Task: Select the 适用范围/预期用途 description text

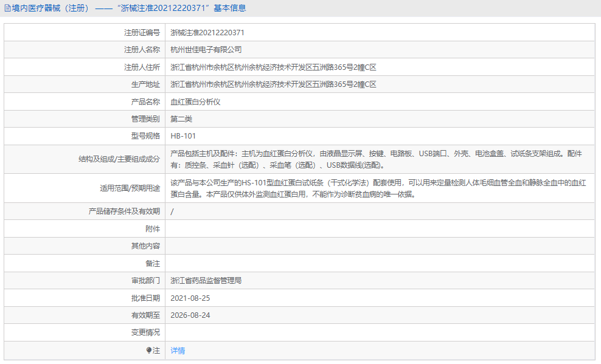Action: pos(335,187)
